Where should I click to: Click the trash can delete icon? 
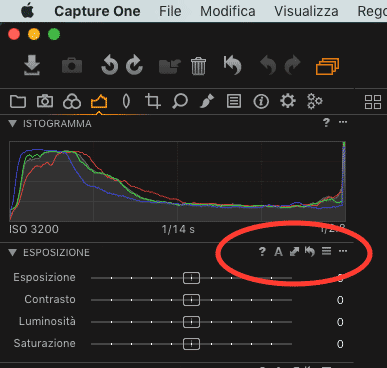(199, 66)
